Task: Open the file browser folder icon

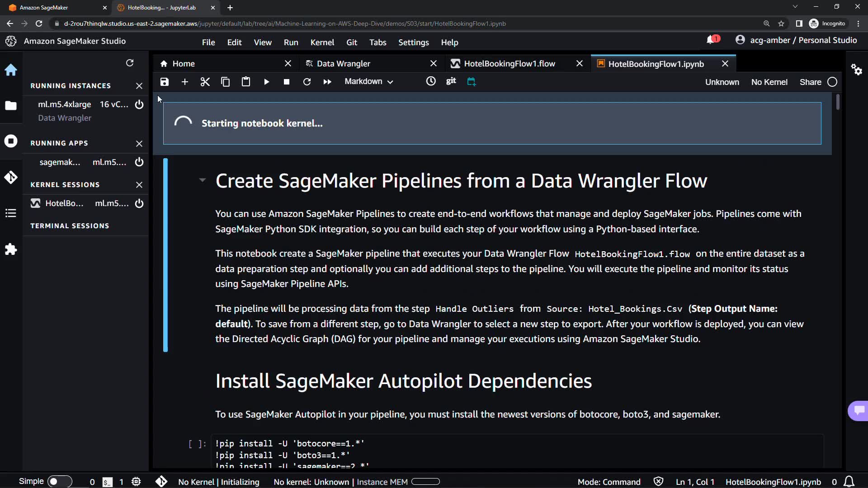Action: click(x=11, y=106)
